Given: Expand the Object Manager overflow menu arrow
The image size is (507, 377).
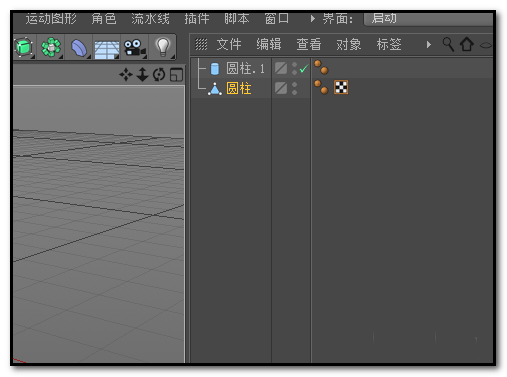Looking at the screenshot, I should [429, 44].
